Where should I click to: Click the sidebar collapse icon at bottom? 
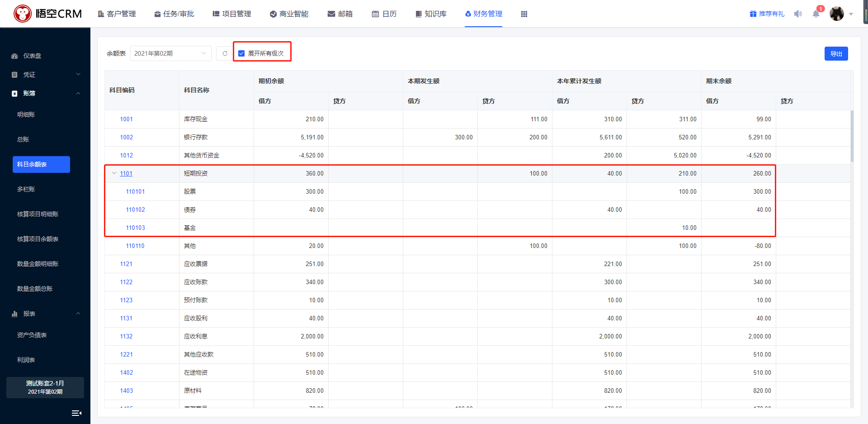click(76, 413)
